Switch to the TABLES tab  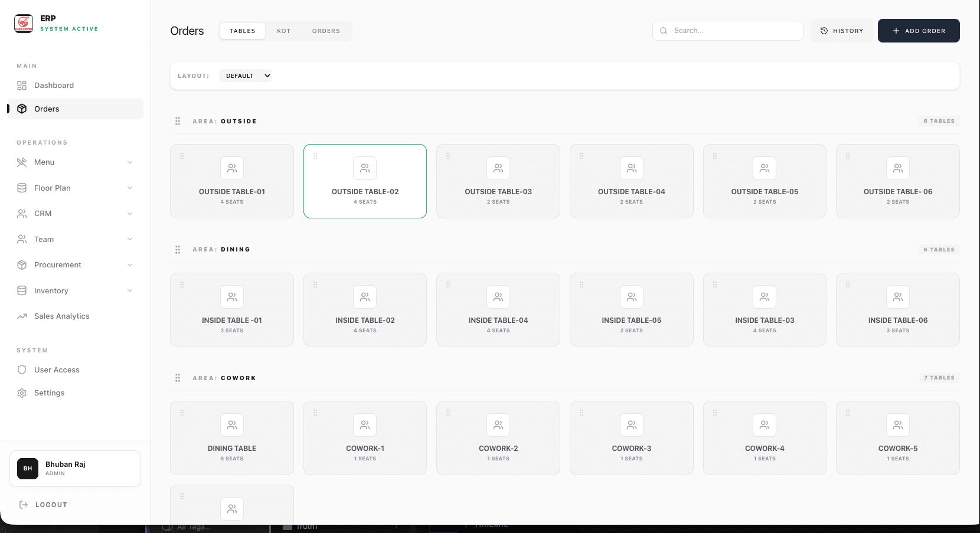(x=243, y=31)
